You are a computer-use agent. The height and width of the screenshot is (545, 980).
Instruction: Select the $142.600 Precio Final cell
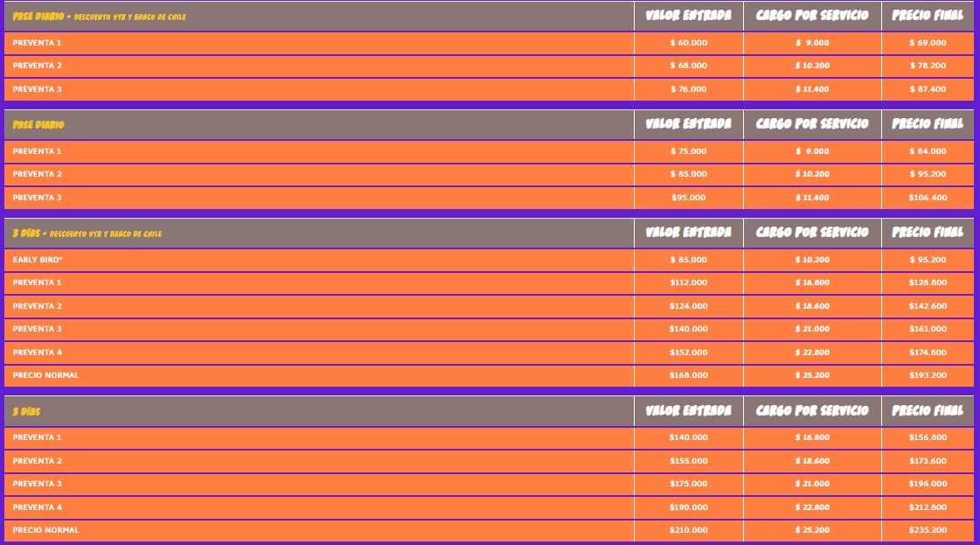pos(928,306)
